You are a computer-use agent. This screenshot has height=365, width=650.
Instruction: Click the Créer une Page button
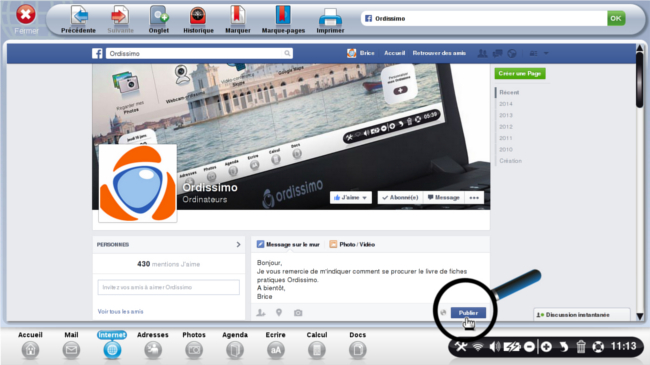click(x=520, y=73)
